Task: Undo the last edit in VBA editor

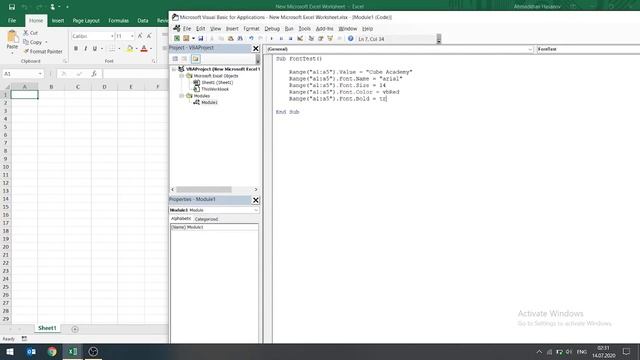Action: point(251,38)
